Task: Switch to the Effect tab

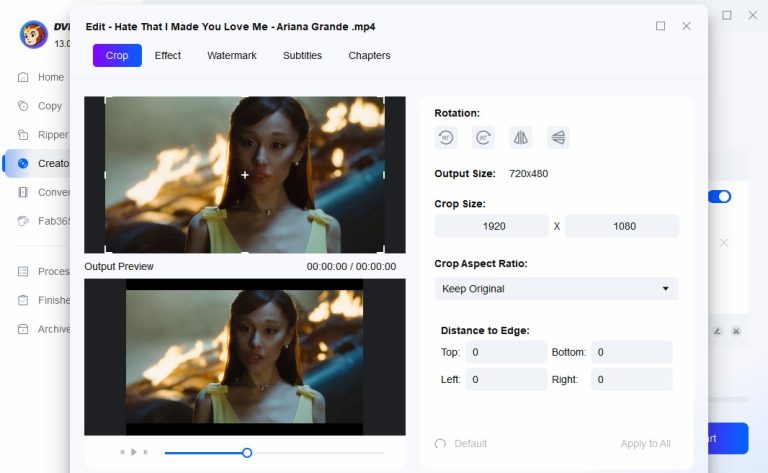Action: 168,55
